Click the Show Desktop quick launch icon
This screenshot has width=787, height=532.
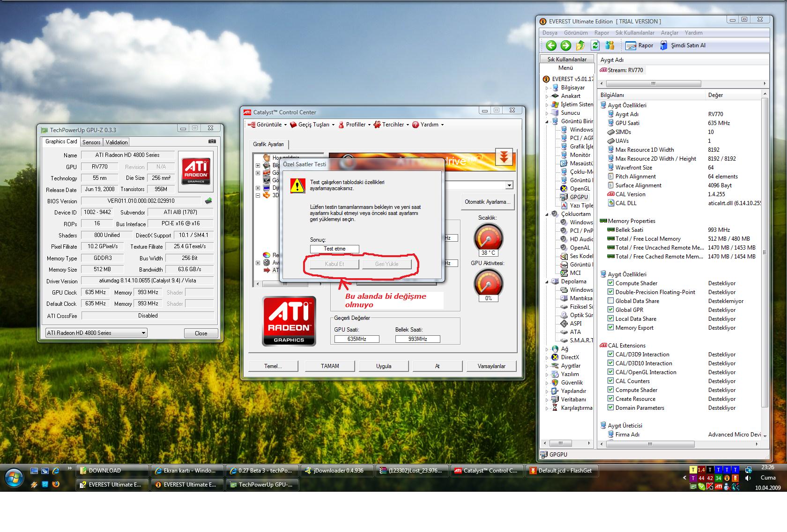point(34,471)
